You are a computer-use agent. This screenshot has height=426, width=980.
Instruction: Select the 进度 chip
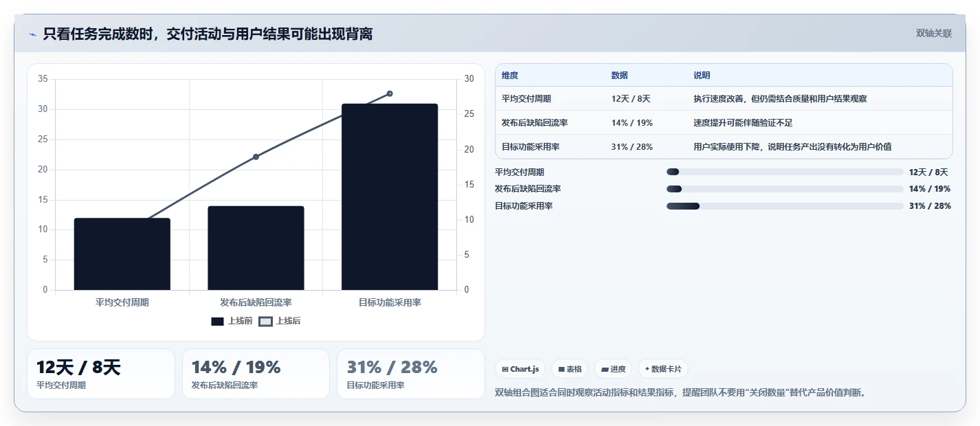point(613,369)
